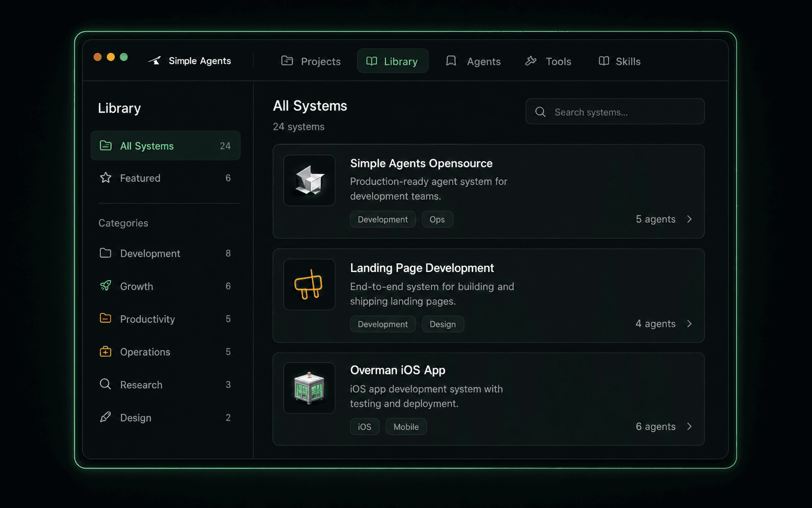
Task: Click the Projects folder icon
Action: pyautogui.click(x=287, y=60)
